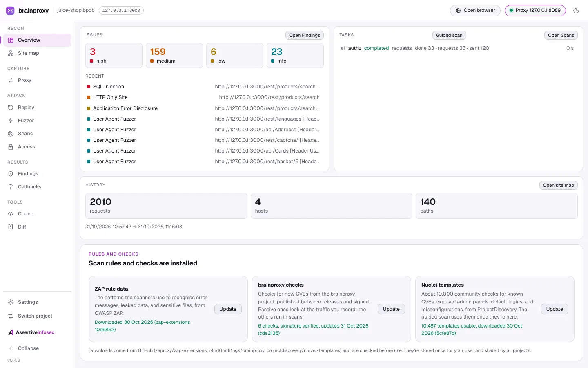The image size is (588, 368).
Task: Open the Overview page icon
Action: pyautogui.click(x=11, y=40)
